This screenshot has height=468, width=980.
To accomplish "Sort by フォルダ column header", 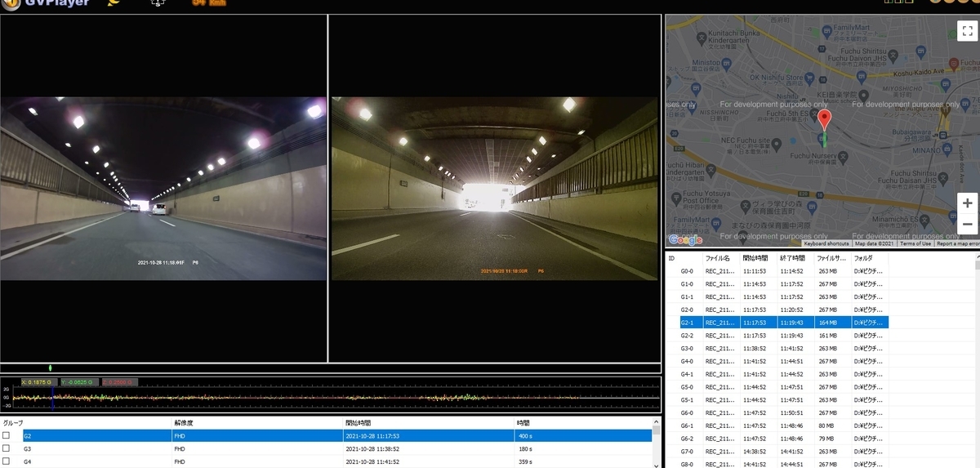I will [871, 258].
